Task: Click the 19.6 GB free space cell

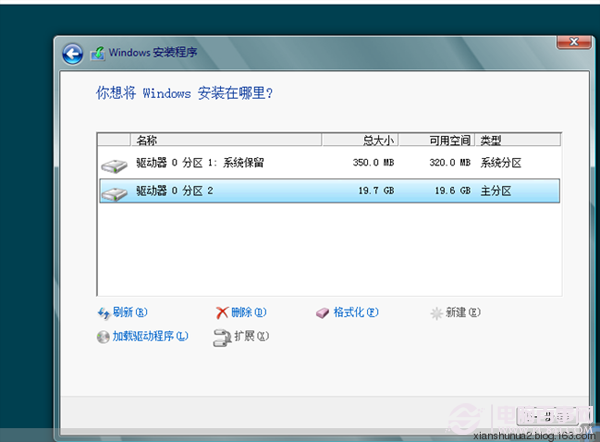Action: tap(453, 191)
